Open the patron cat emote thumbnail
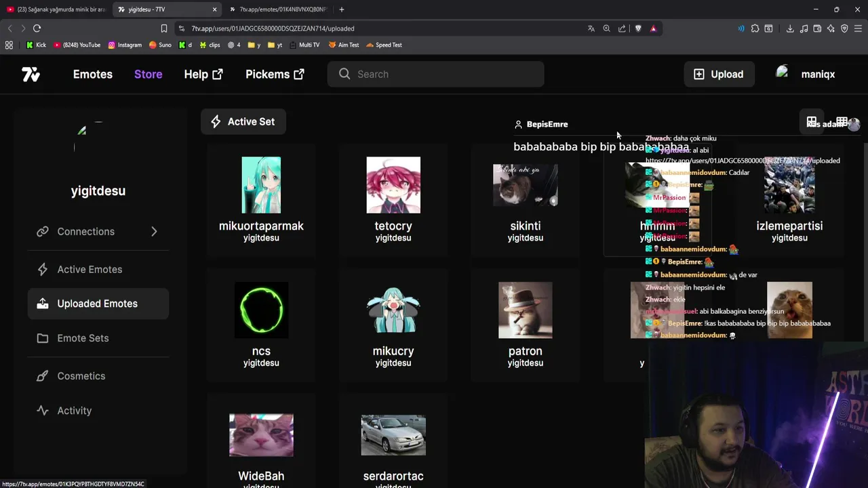Image resolution: width=868 pixels, height=488 pixels. pos(526,310)
